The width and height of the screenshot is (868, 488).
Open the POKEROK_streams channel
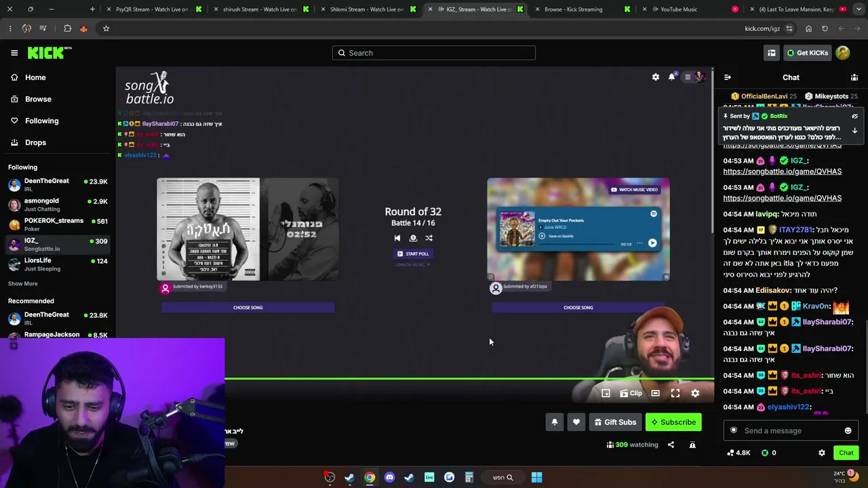(x=58, y=224)
